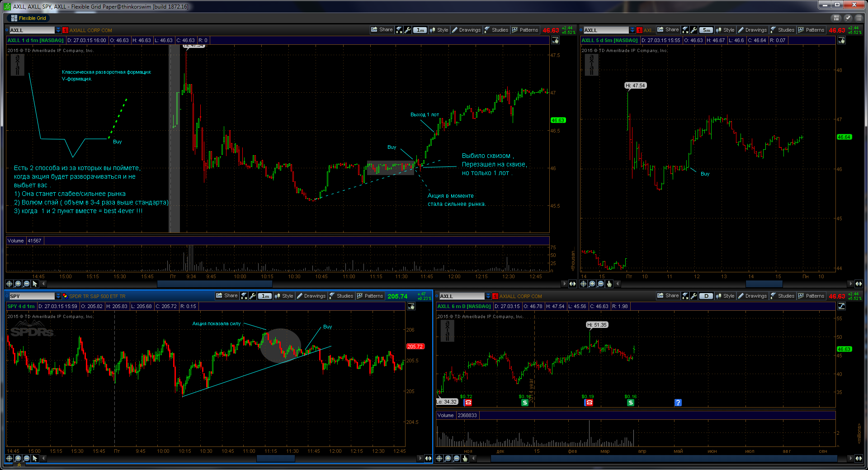Select pan hand tool below AXLL daily chart
Image resolution: width=868 pixels, height=470 pixels.
coord(465,458)
